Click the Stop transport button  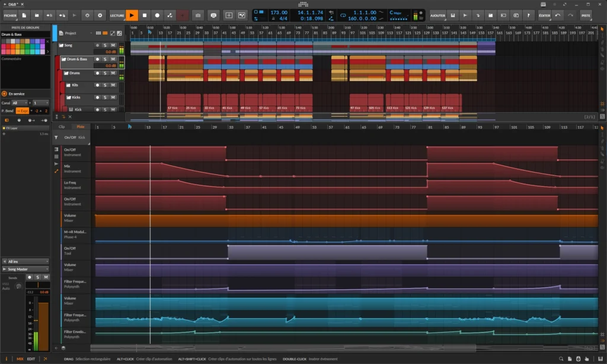144,15
